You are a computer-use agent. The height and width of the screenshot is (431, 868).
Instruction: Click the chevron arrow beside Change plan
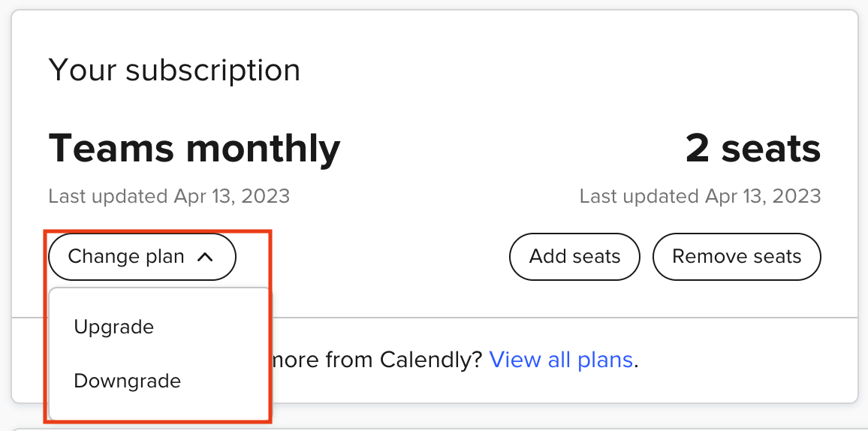205,258
